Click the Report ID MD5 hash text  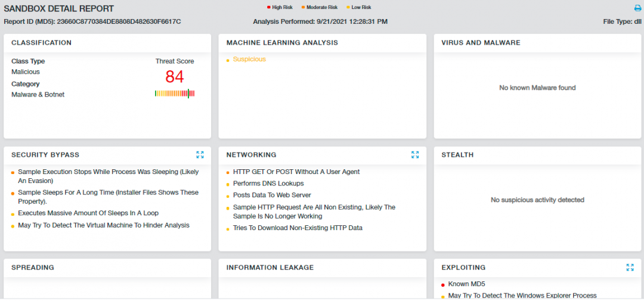click(x=119, y=21)
